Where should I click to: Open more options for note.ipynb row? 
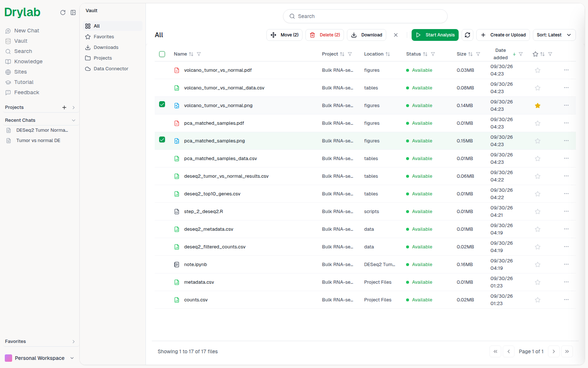tap(566, 264)
